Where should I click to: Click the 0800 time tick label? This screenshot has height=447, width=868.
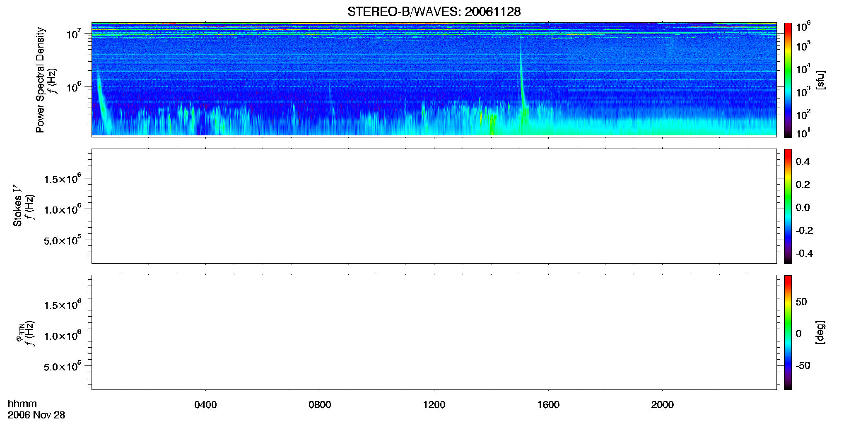pos(320,405)
